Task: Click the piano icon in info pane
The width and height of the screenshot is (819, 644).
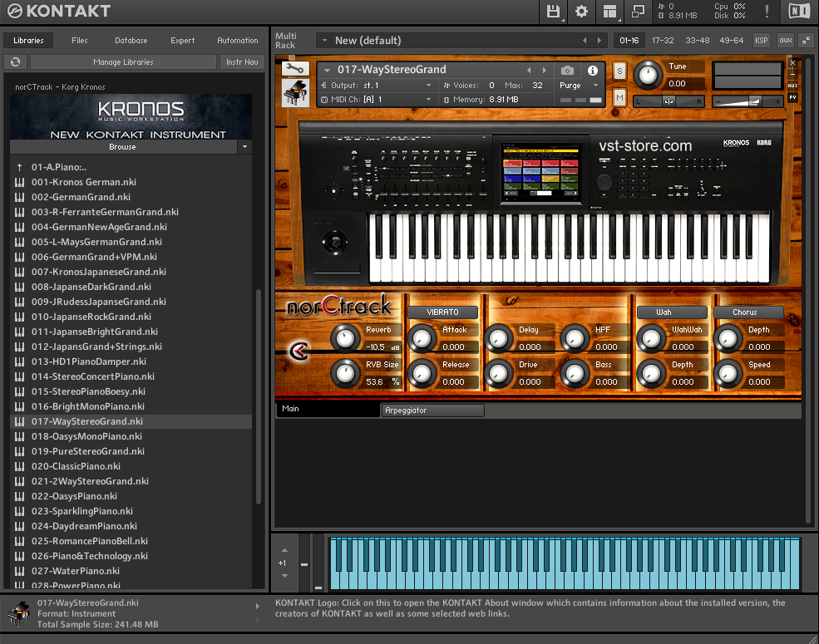Action: pos(18,614)
